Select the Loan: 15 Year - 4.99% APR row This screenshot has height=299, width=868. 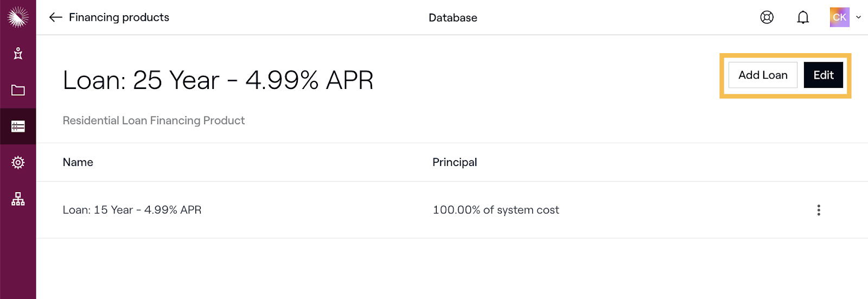[452, 210]
